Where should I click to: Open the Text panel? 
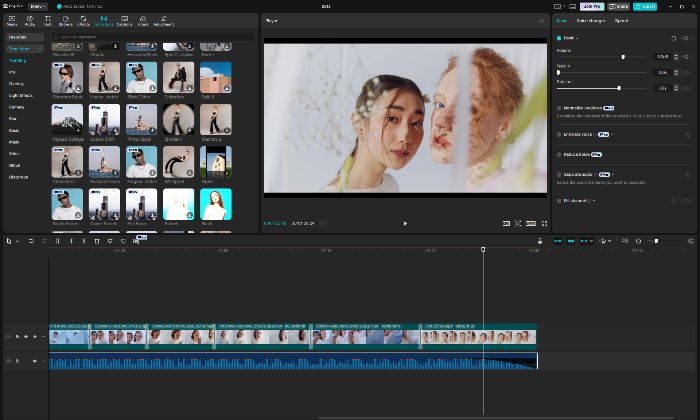(47, 21)
